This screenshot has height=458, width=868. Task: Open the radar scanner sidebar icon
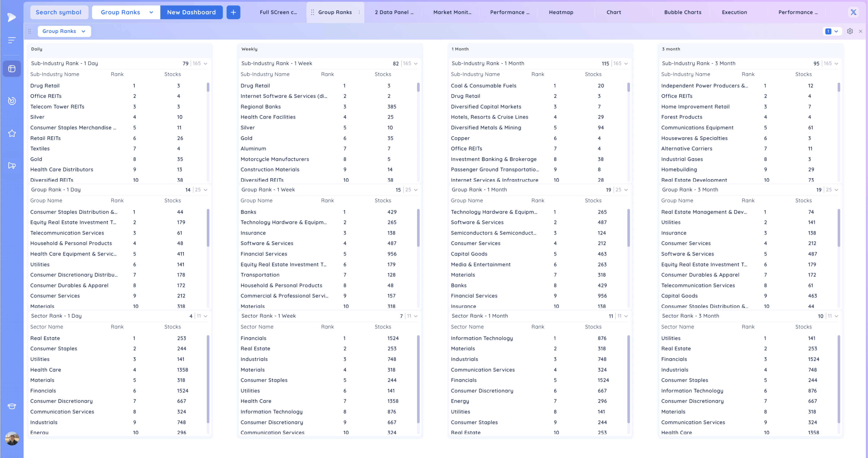[x=12, y=101]
